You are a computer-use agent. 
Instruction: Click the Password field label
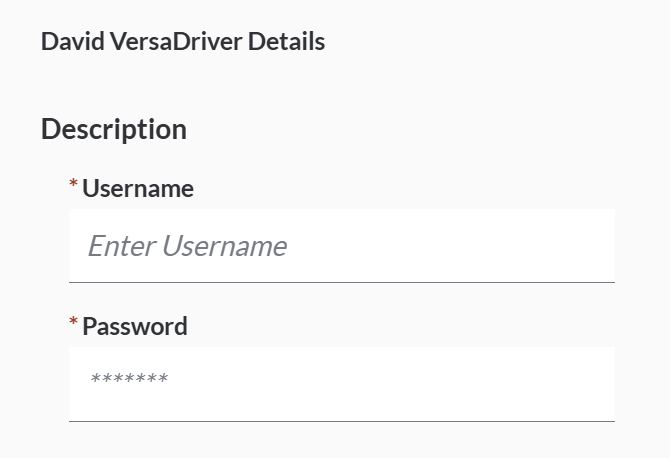[134, 326]
